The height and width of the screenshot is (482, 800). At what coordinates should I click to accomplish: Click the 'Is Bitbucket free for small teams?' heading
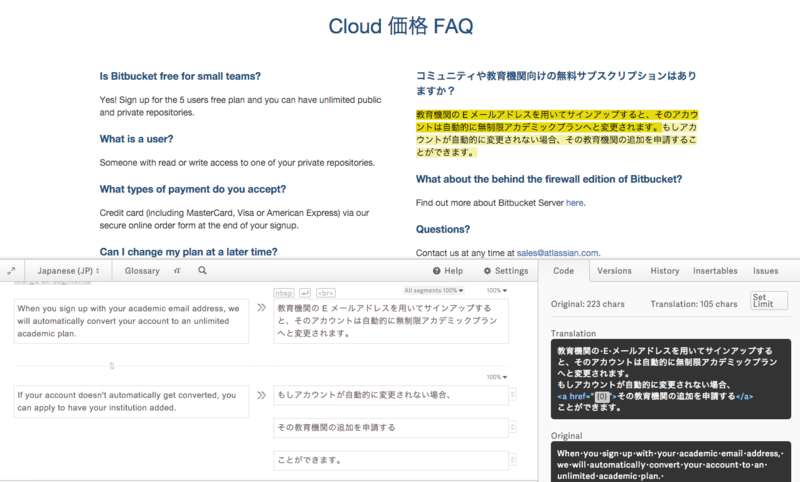[180, 77]
